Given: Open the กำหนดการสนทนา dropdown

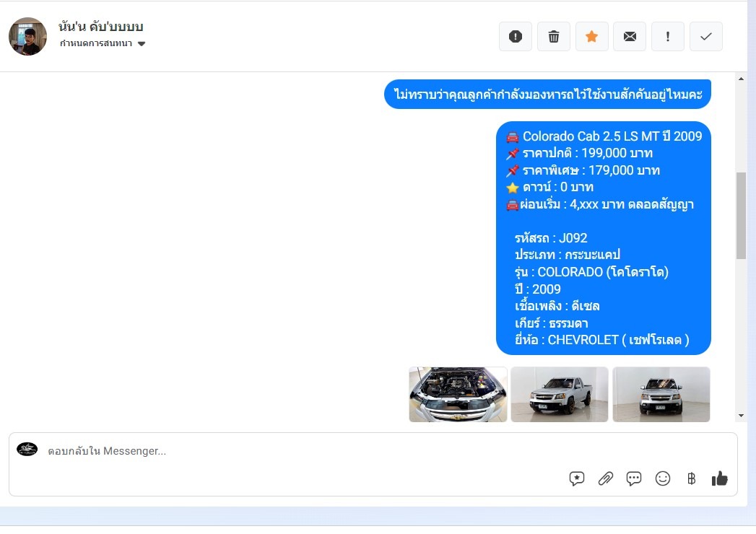Looking at the screenshot, I should [103, 43].
